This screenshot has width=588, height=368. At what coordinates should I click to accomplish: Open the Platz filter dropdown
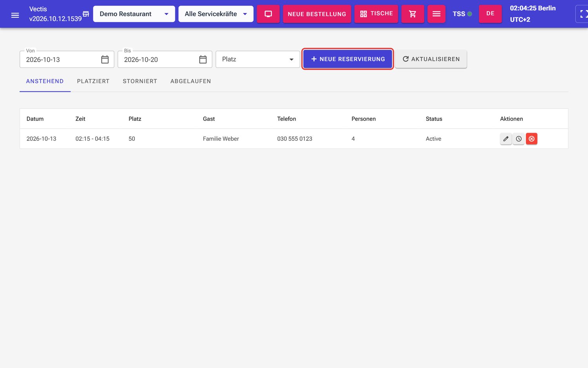click(258, 59)
